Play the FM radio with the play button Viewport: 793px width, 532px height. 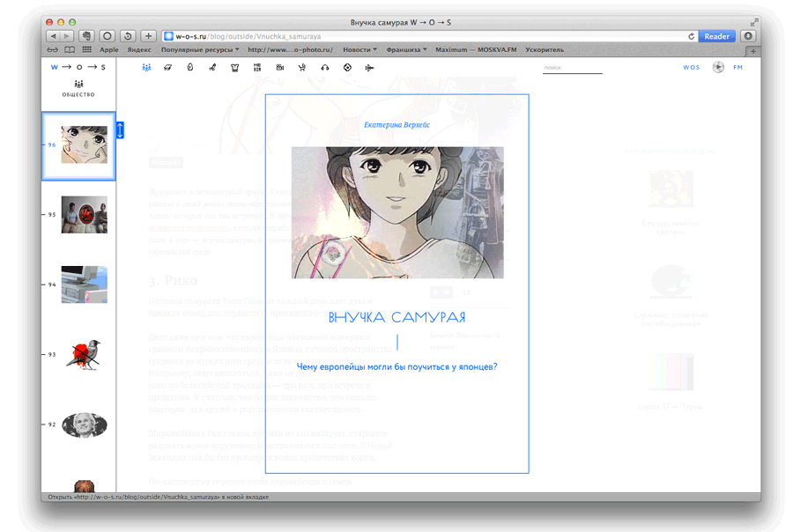point(718,67)
